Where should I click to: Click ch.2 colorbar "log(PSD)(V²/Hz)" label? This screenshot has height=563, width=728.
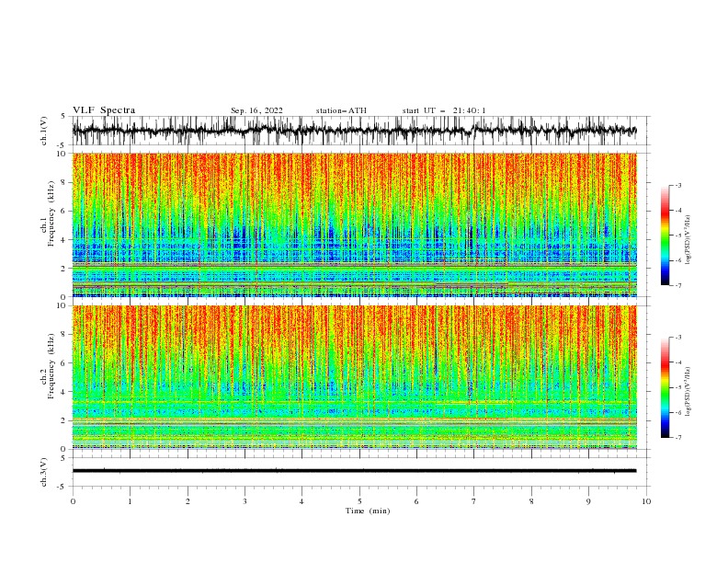[x=688, y=392]
